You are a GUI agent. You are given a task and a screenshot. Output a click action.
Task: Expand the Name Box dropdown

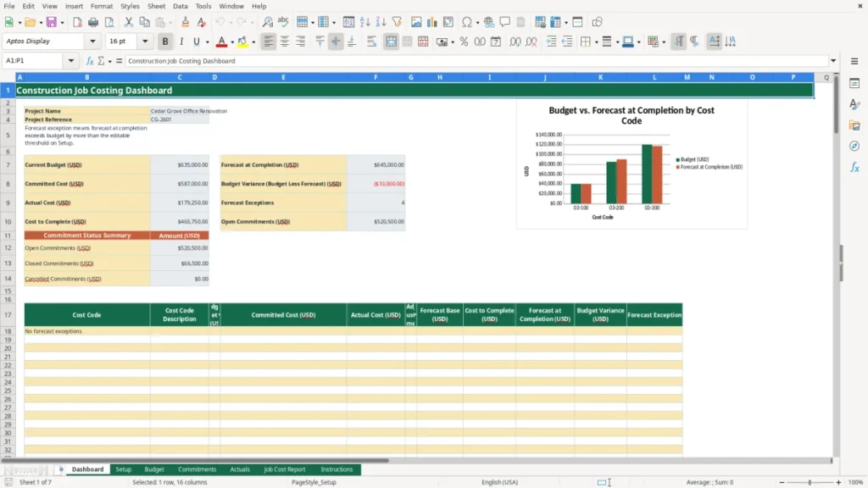tap(71, 61)
